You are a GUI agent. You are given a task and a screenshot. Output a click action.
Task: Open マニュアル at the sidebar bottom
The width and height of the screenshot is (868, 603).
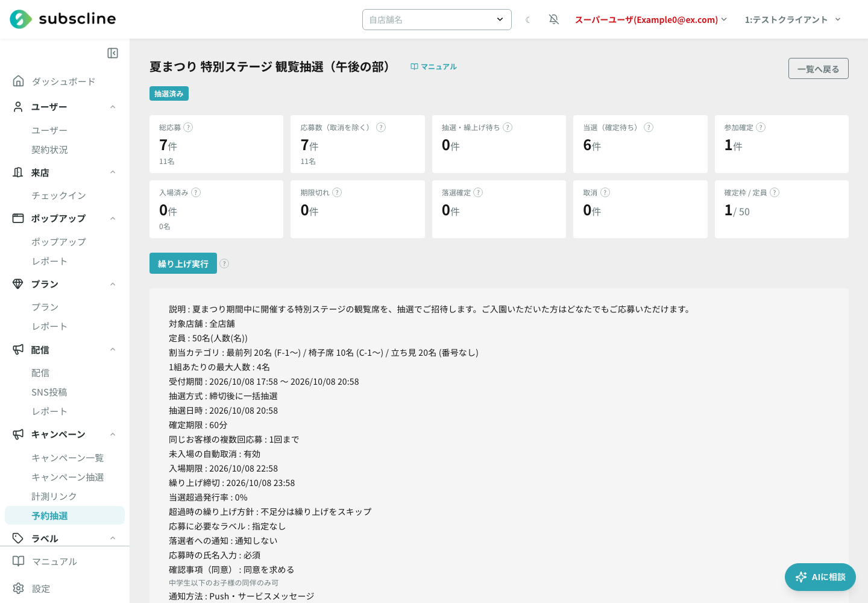(x=64, y=561)
